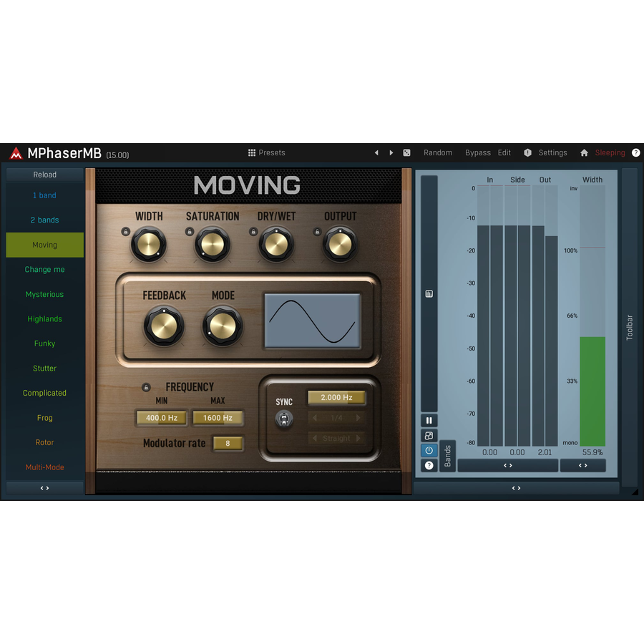
Task: Go to next preset arrow
Action: (x=391, y=153)
